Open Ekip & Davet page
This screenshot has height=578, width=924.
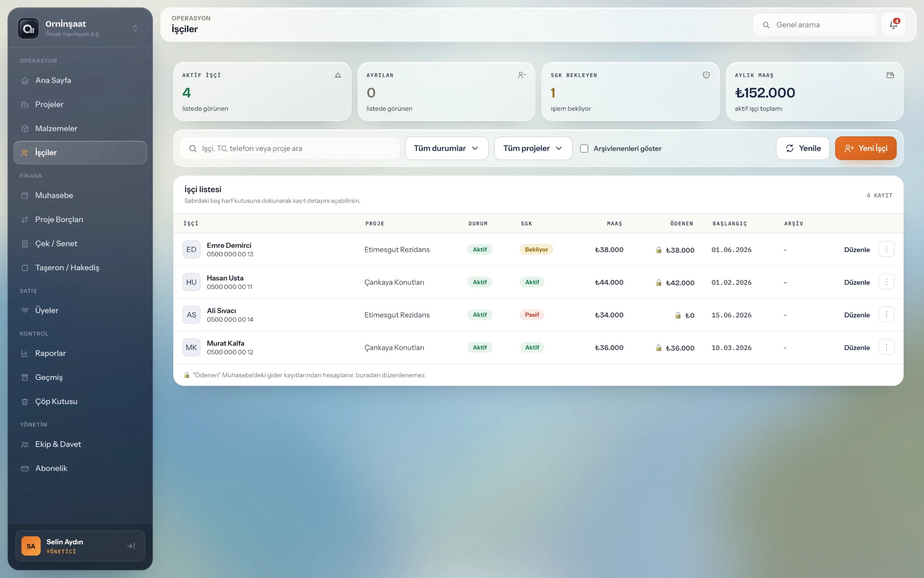pyautogui.click(x=80, y=444)
